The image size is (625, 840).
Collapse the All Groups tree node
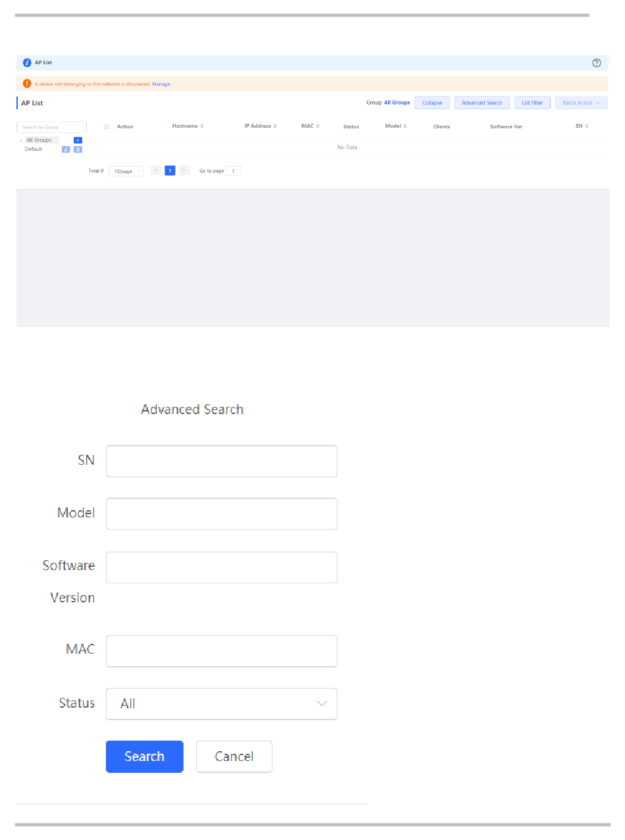tap(20, 141)
